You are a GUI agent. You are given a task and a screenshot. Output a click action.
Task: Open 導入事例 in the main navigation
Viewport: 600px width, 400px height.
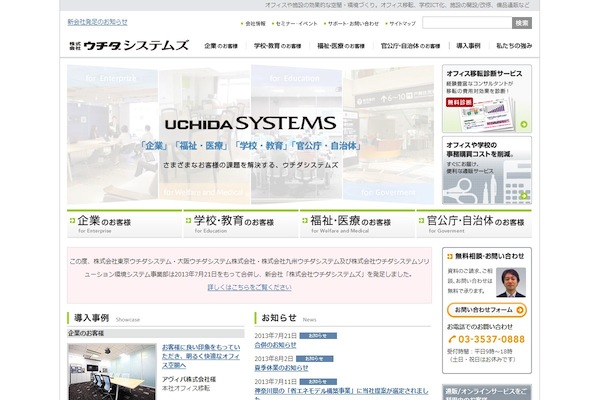468,46
